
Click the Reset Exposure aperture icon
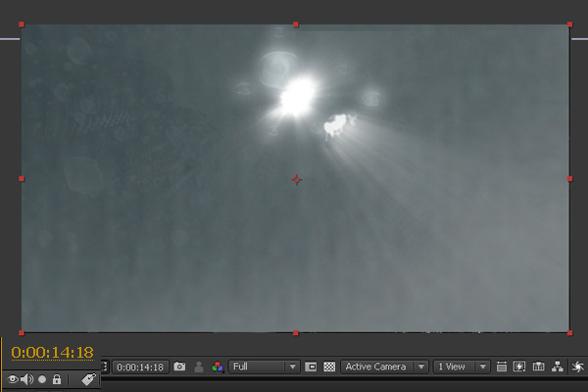tap(578, 367)
